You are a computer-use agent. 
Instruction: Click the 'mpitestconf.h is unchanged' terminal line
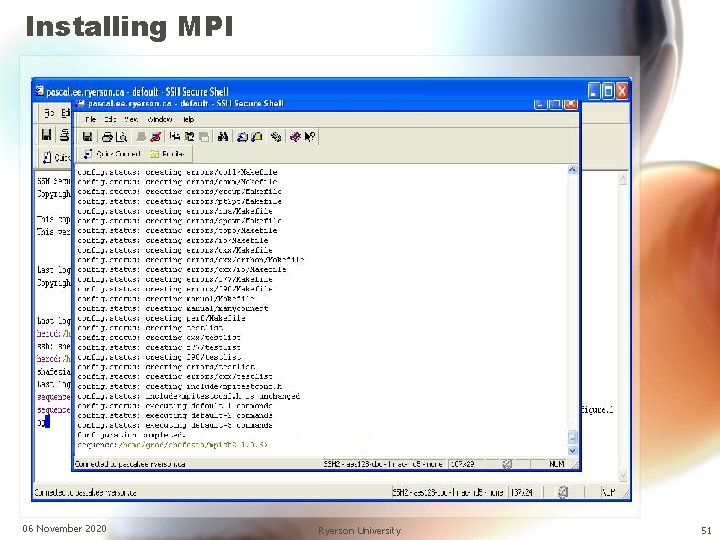pos(188,396)
